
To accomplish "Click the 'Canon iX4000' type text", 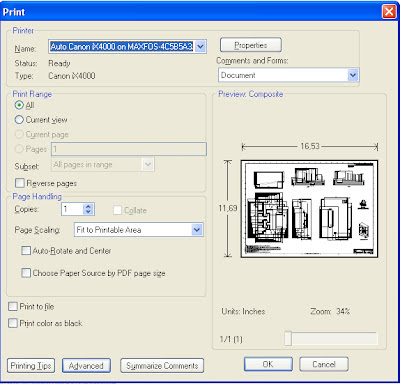I will point(72,76).
